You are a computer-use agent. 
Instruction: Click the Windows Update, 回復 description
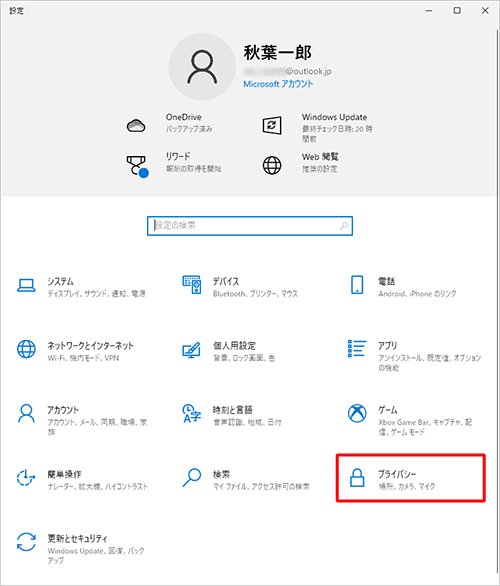(x=96, y=555)
